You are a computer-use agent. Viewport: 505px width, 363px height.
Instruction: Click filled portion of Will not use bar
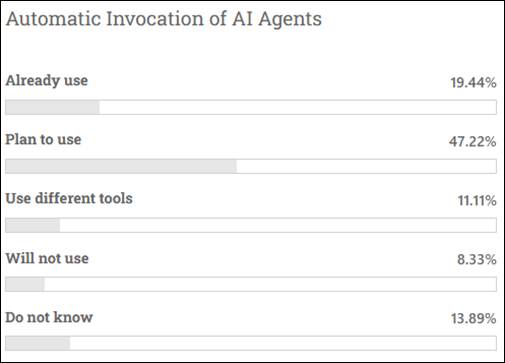pos(25,284)
